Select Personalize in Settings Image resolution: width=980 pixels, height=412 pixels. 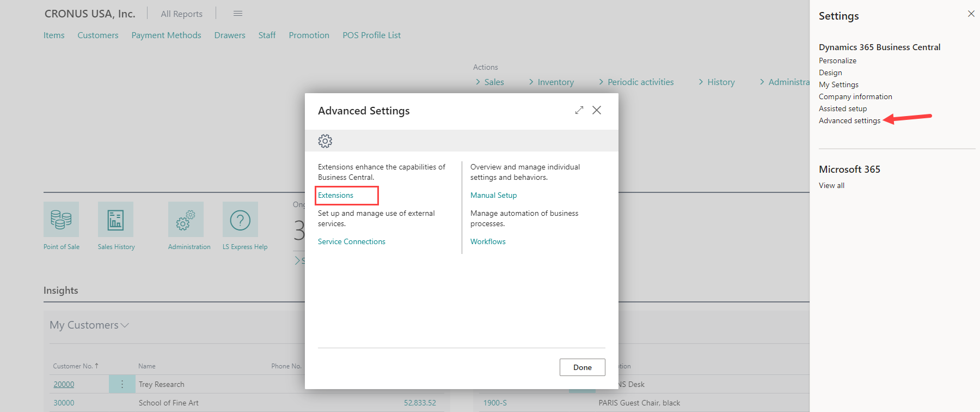838,60
